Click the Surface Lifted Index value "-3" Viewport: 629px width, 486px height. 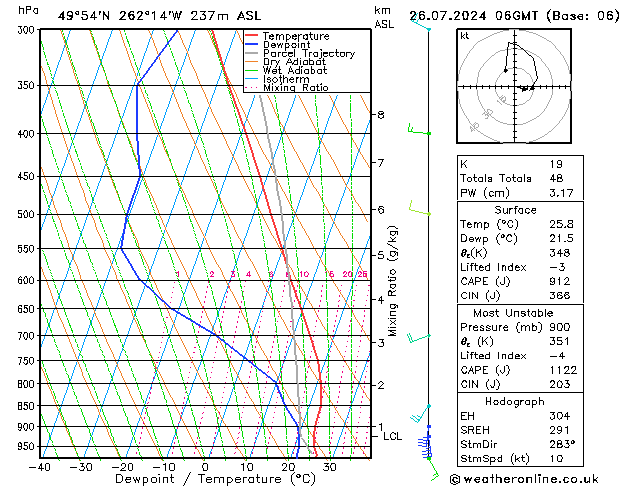tap(557, 267)
